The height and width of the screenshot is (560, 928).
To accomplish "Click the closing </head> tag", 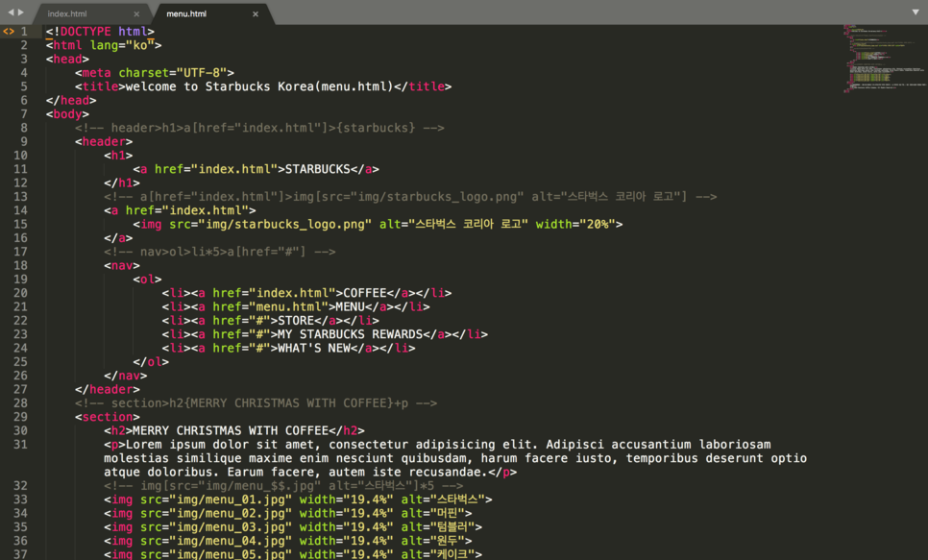I will tap(71, 100).
